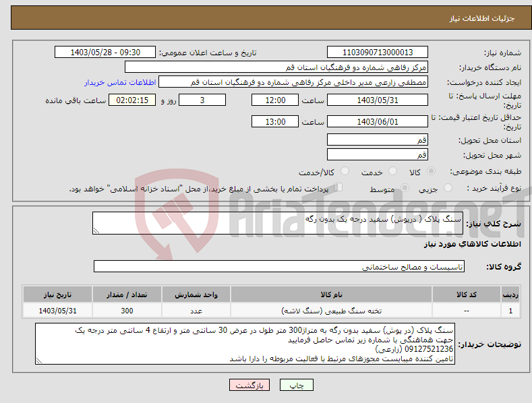Click the گروه کالا field تاسیسات و مصالح ساختمانی
Image resolution: width=532 pixels, height=403 pixels.
279,267
